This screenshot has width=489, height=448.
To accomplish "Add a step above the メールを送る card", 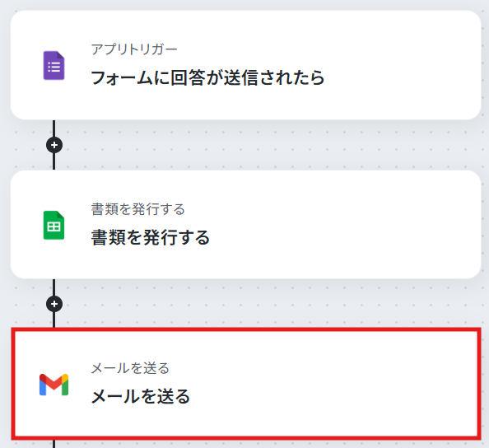I will 54,304.
